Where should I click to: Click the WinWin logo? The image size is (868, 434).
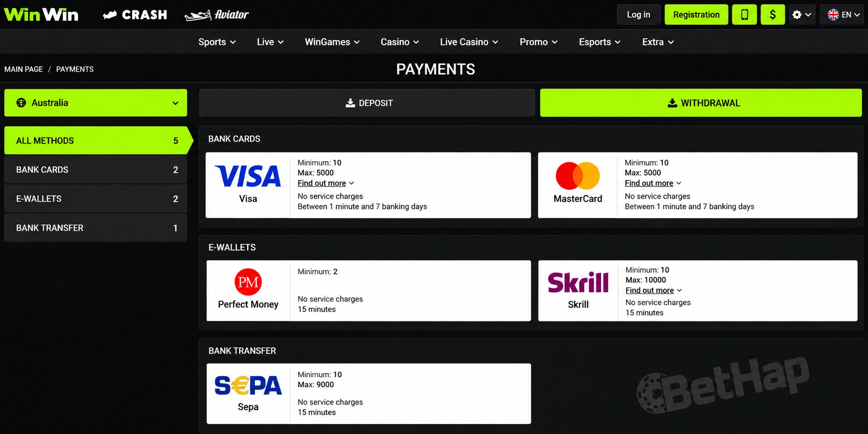[x=41, y=15]
